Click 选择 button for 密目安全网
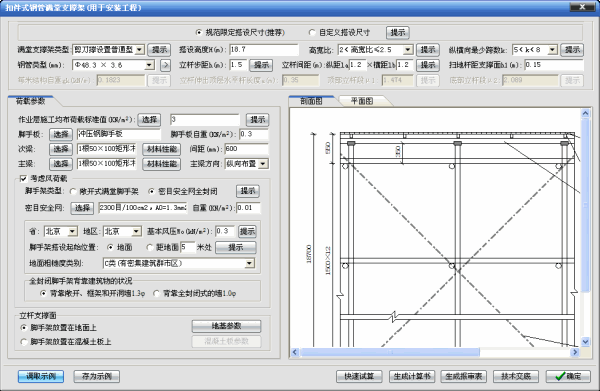The image size is (600, 391). click(x=82, y=208)
